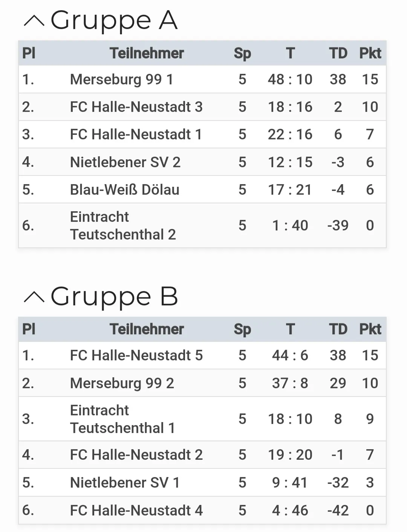
Task: Click the Gruppe A heading
Action: 114,21
